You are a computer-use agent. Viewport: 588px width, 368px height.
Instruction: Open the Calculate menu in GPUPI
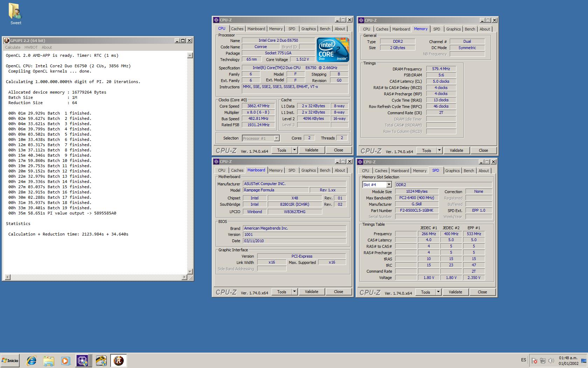click(x=13, y=47)
